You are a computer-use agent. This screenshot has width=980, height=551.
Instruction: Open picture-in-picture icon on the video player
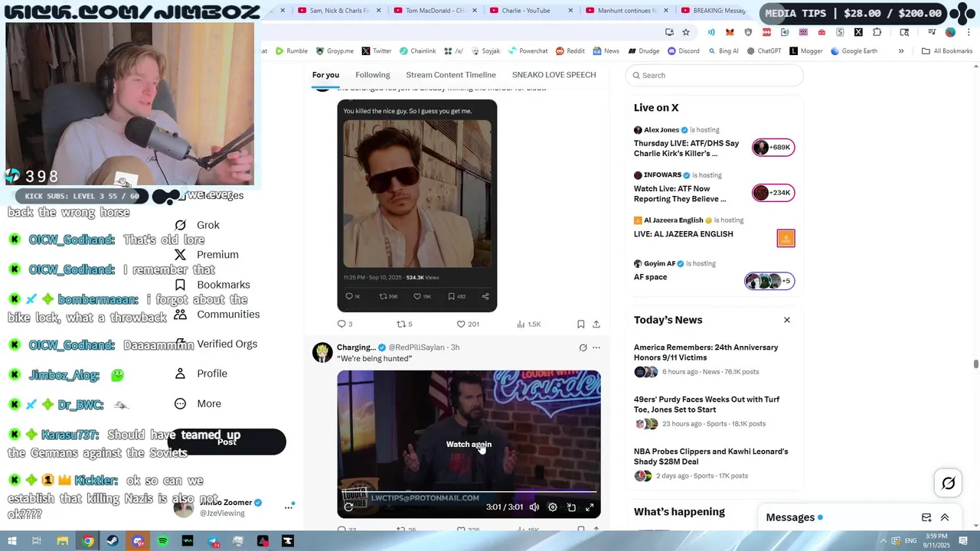pos(571,507)
